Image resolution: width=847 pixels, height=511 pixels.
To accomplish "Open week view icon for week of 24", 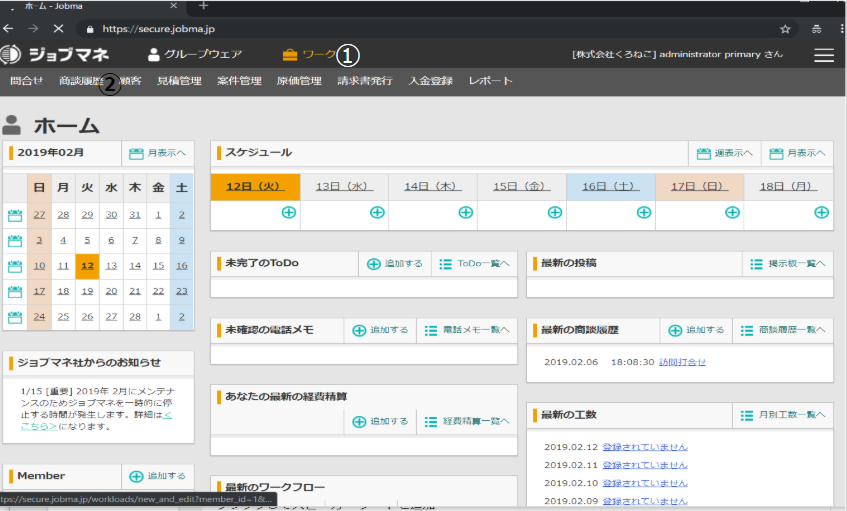I will [15, 317].
